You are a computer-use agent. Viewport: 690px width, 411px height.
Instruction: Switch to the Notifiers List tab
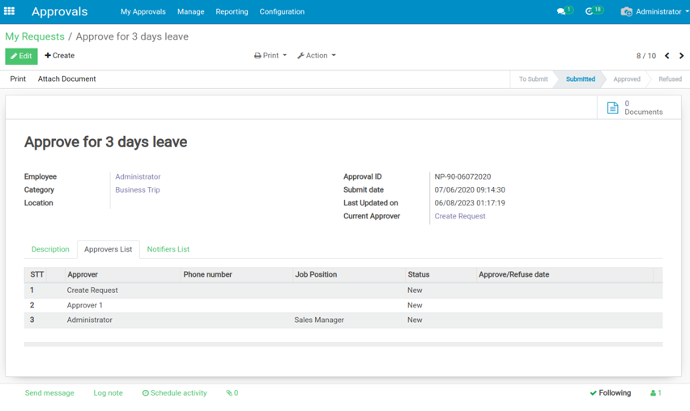tap(168, 249)
